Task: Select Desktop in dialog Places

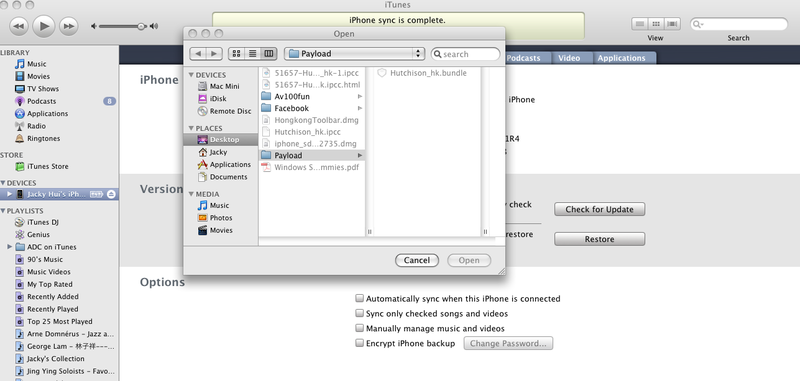Action: [x=221, y=139]
